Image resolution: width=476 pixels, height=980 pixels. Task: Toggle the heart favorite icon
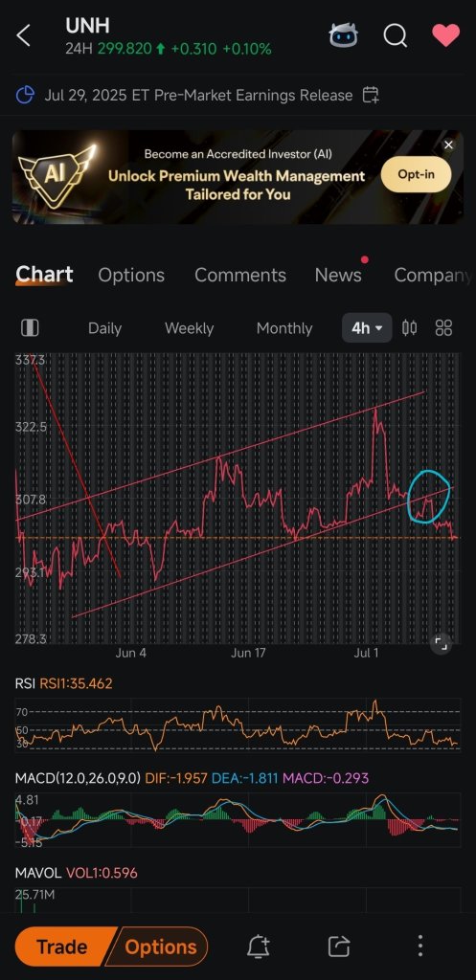(x=446, y=35)
